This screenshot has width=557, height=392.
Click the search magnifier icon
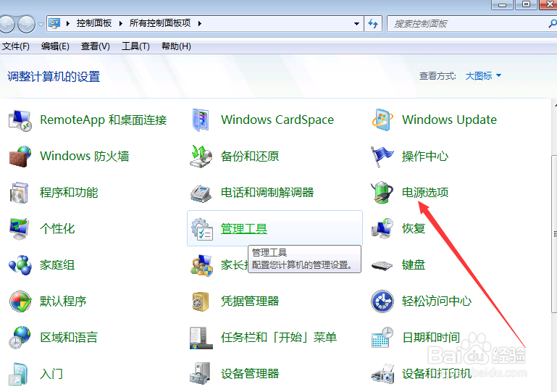click(x=553, y=24)
